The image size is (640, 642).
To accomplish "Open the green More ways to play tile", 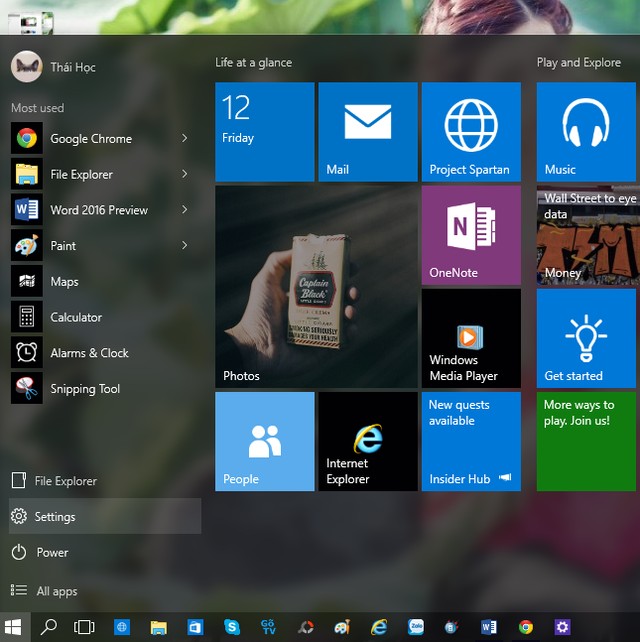I will 586,441.
